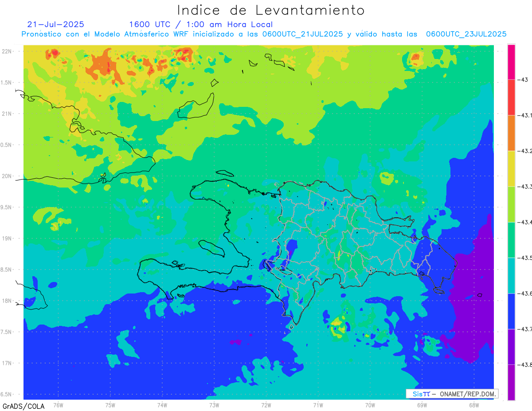Image resolution: width=532 pixels, height=411 pixels.
Task: Click the legend value "-43.2"
Action: [x=526, y=151]
